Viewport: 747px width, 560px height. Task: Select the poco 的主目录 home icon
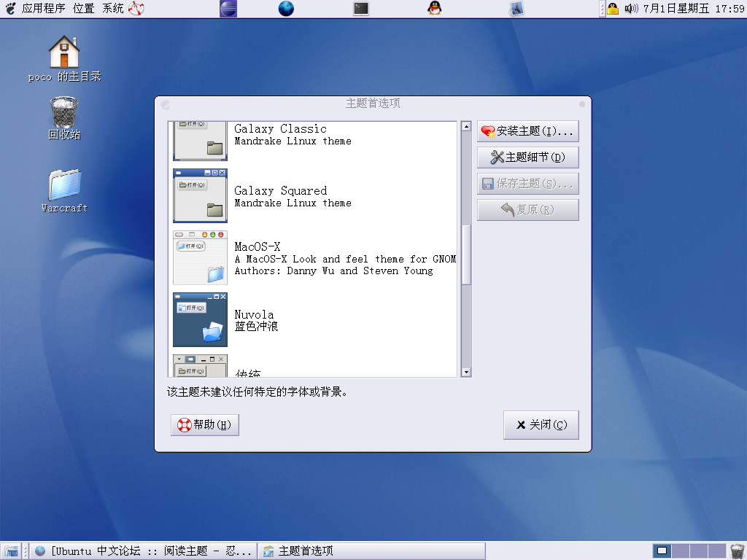(x=64, y=58)
